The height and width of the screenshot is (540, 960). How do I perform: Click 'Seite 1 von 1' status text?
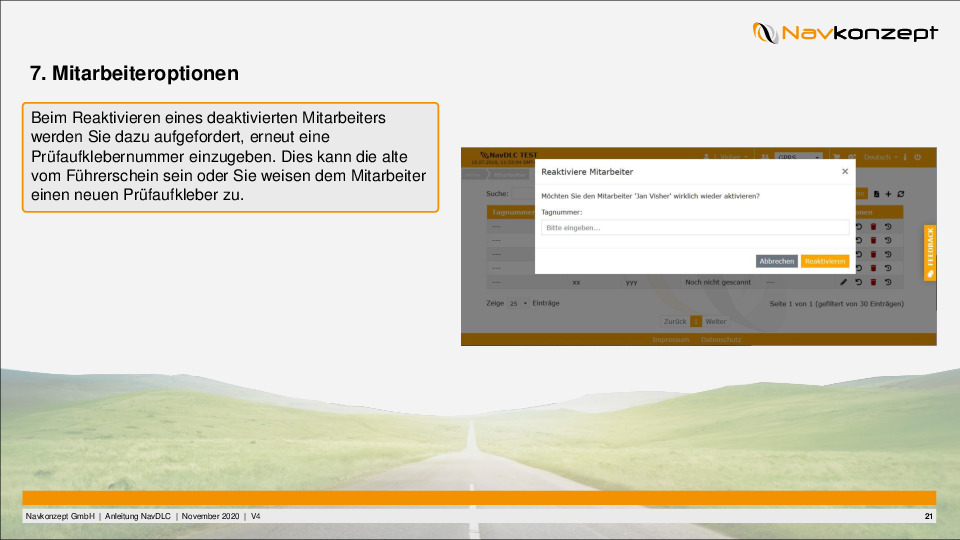point(791,304)
